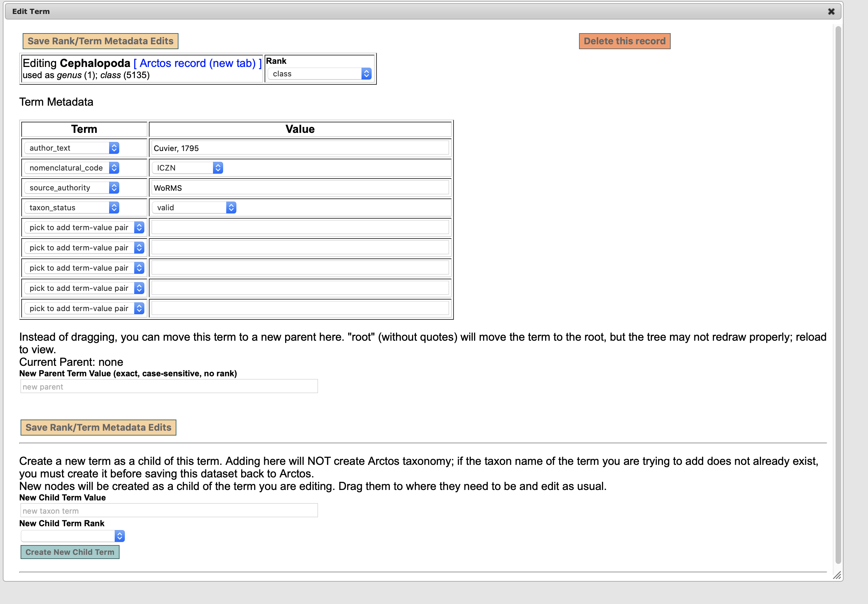Viewport: 868px width, 604px height.
Task: Click the Edit Term dialog title
Action: tap(31, 12)
